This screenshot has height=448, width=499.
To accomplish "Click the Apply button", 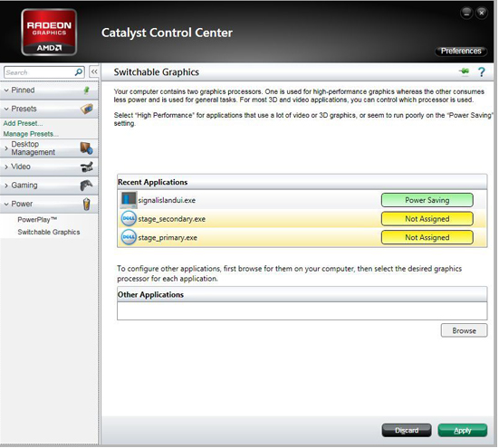I will [x=463, y=430].
